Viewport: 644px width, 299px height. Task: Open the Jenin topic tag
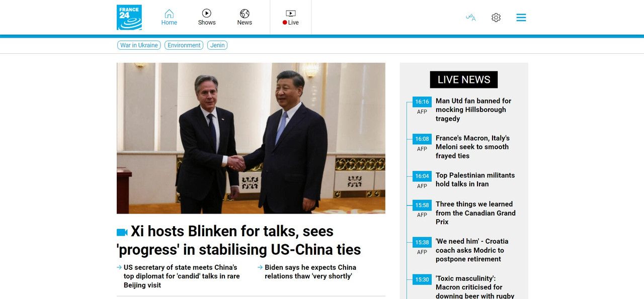(217, 45)
